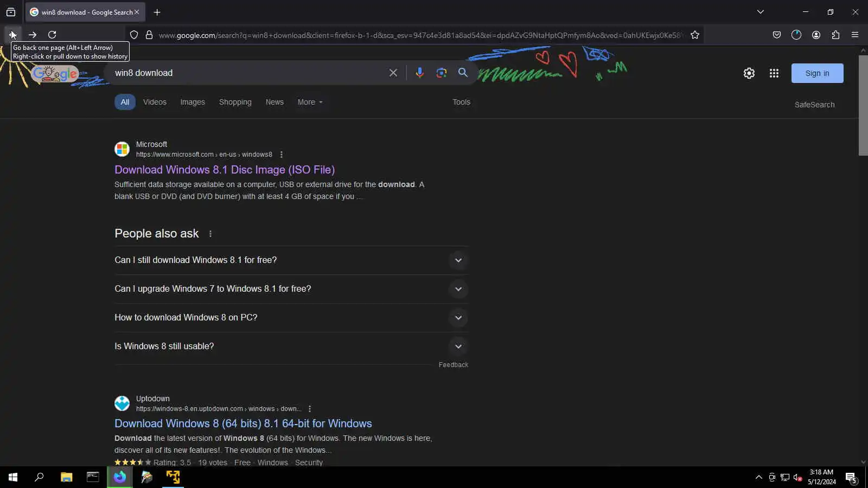The height and width of the screenshot is (488, 868).
Task: Open File Explorer from taskbar
Action: click(66, 477)
